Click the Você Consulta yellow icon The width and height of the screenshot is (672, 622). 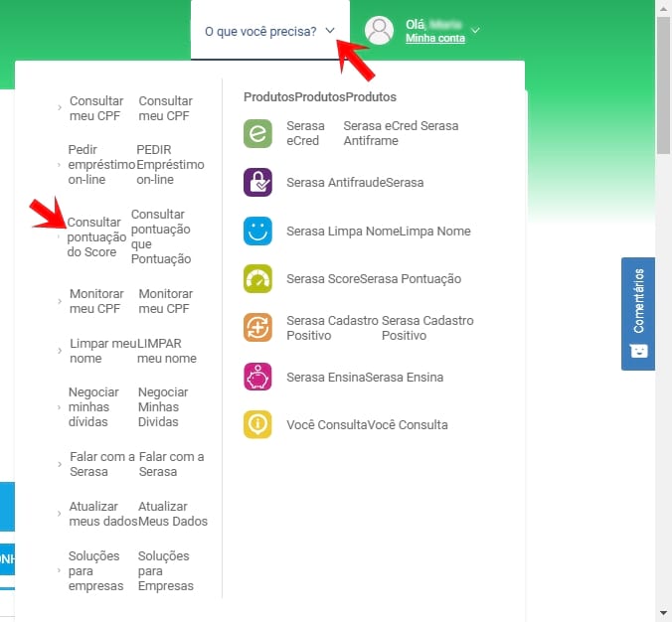[257, 424]
